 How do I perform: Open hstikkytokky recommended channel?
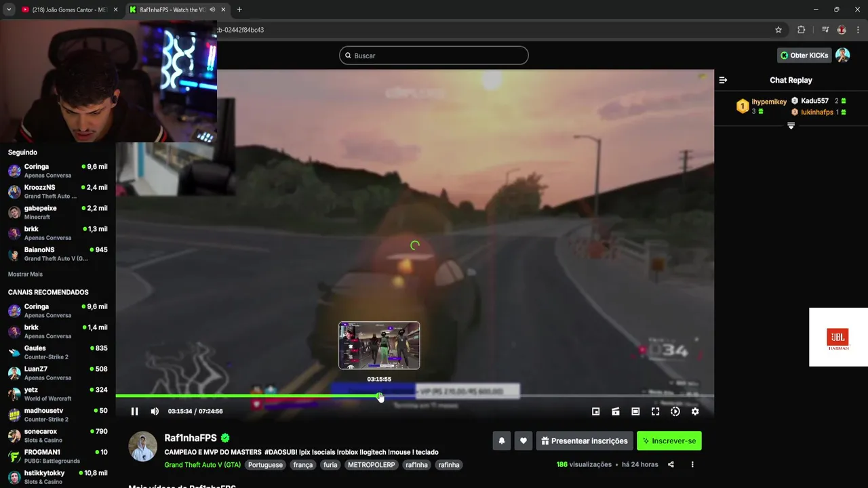(x=58, y=477)
